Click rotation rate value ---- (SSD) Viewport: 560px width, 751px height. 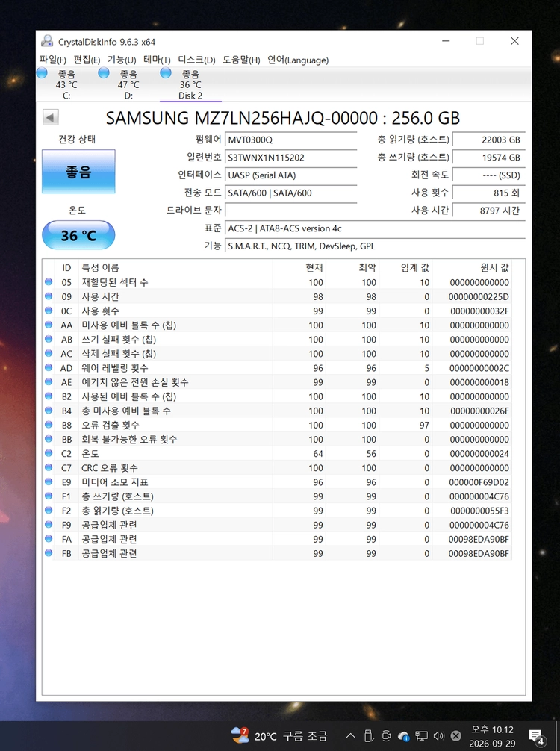click(x=489, y=175)
